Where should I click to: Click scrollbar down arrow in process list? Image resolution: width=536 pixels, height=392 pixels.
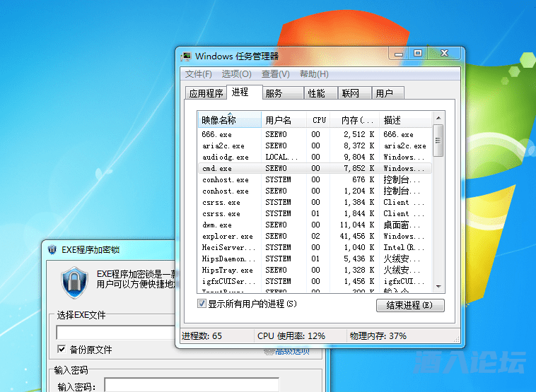pos(438,286)
